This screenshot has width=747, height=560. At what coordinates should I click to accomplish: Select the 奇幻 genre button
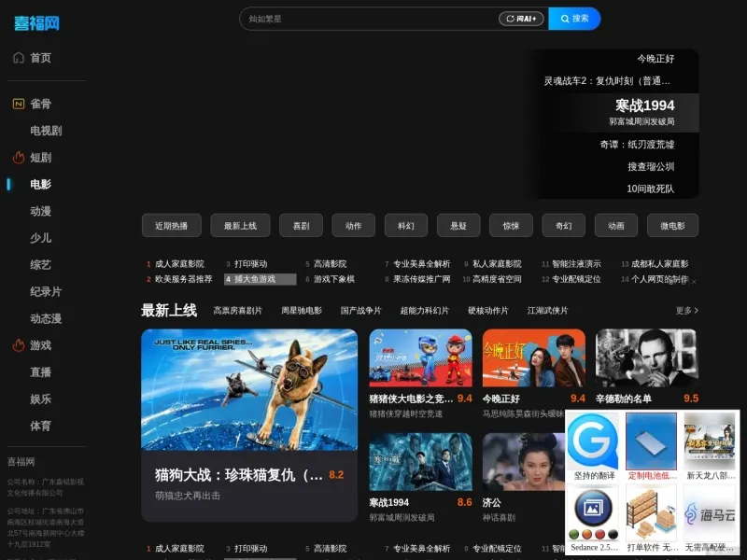(564, 226)
